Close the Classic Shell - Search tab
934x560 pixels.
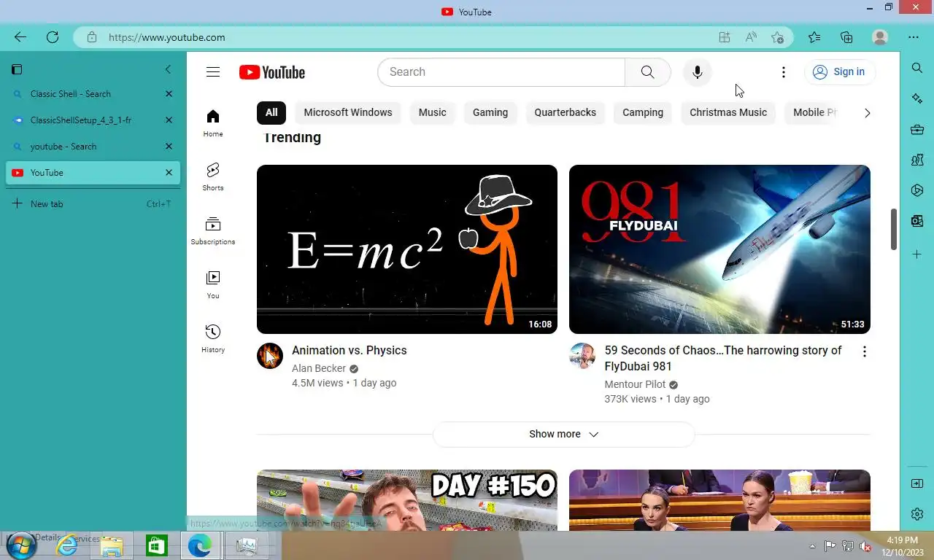point(169,94)
